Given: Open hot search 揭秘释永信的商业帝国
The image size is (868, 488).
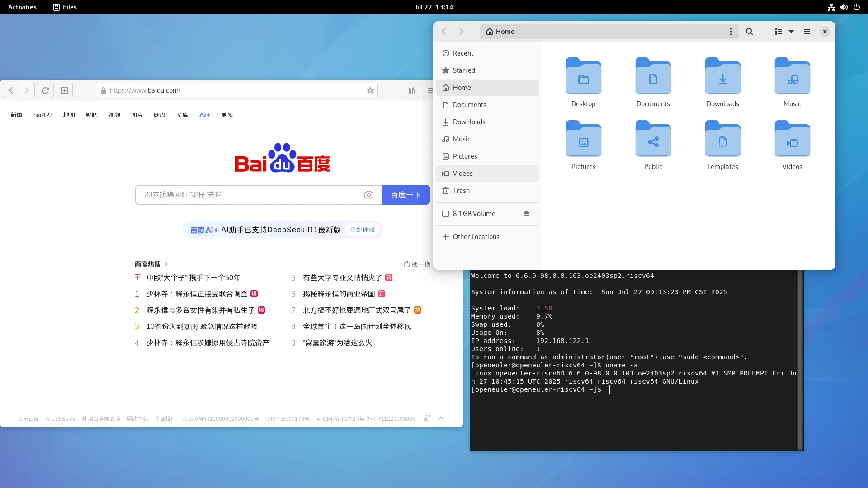Looking at the screenshot, I should coord(339,294).
